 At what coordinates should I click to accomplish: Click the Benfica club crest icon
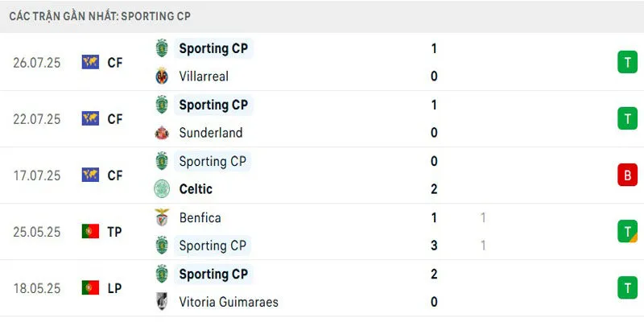click(x=163, y=217)
